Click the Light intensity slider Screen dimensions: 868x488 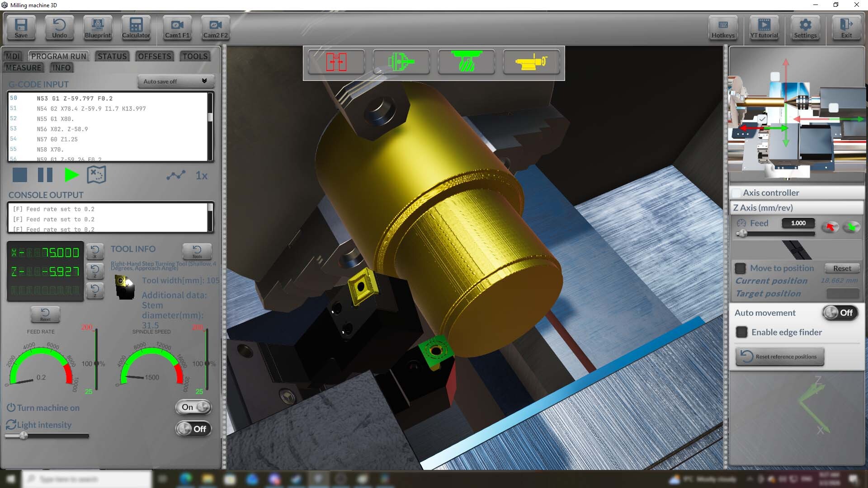click(47, 436)
